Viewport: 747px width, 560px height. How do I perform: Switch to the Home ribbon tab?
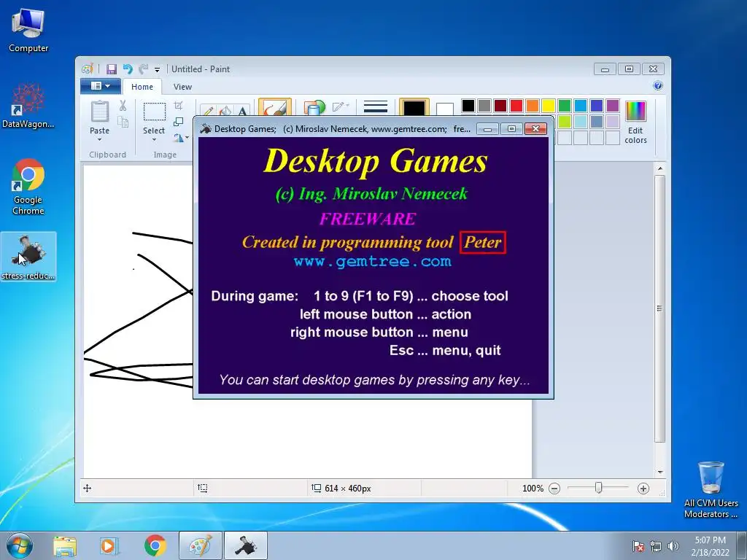point(142,87)
